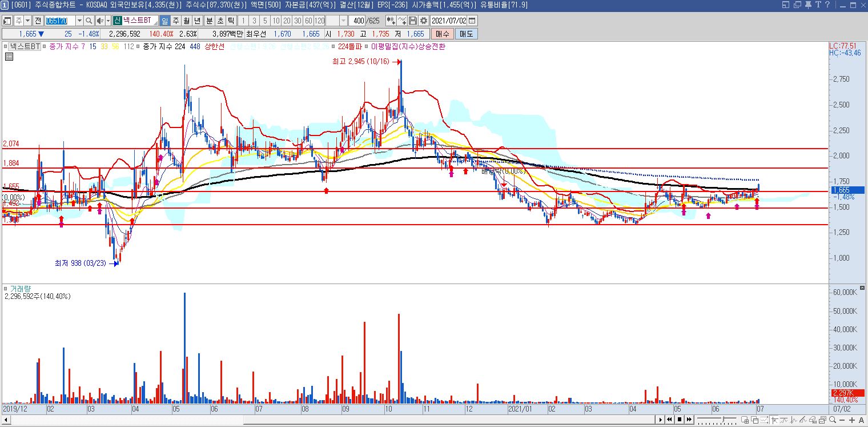Viewport: 868px width, 427px height.
Task: Toggle the 넥스트BT series checkbox in legend
Action: coord(5,47)
